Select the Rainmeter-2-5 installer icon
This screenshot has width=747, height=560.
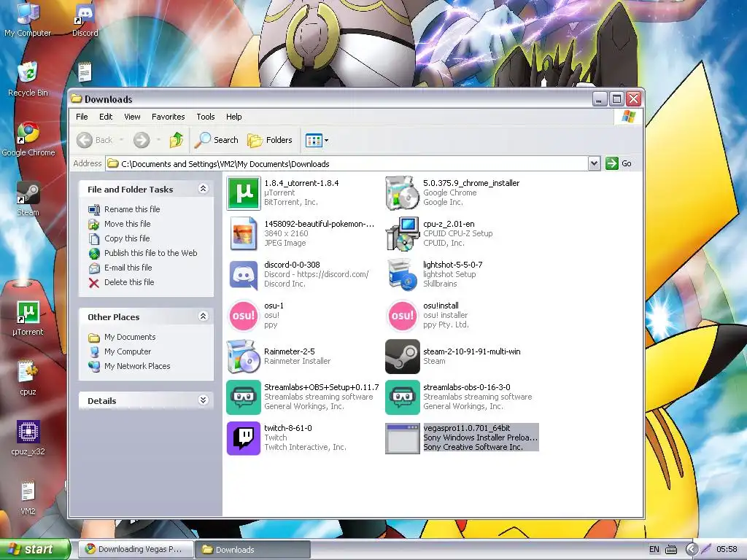[x=244, y=356]
